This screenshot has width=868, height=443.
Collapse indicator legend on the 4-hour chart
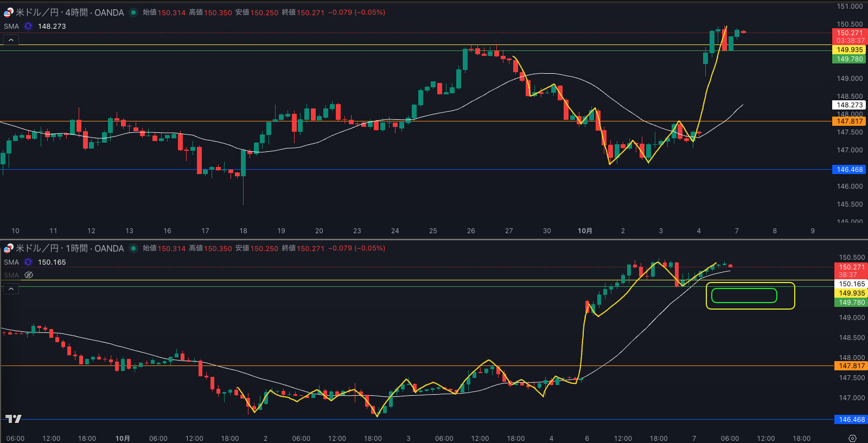tap(11, 40)
